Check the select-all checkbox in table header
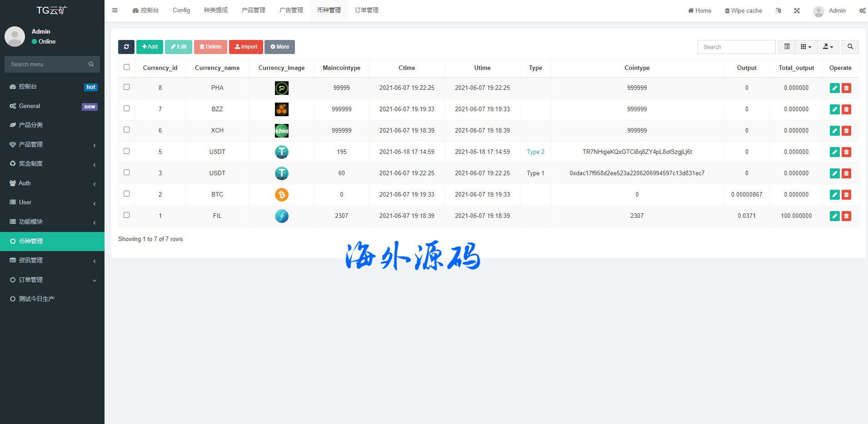Viewport: 868px width, 424px height. point(127,67)
